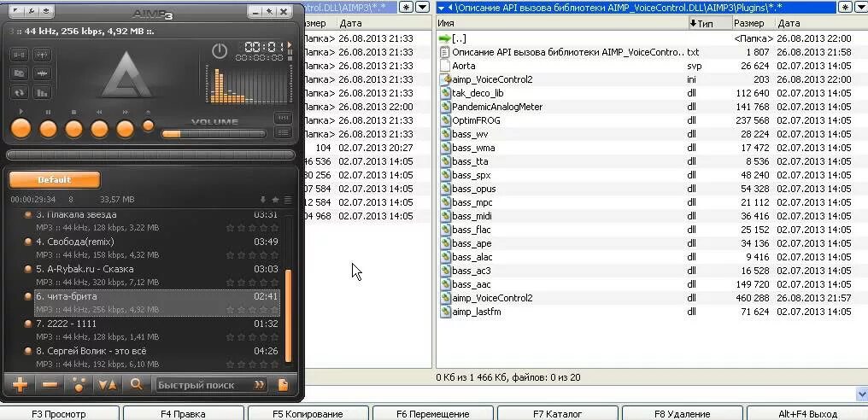
Task: Click the AIMP power/scheduler icon
Action: (x=220, y=51)
